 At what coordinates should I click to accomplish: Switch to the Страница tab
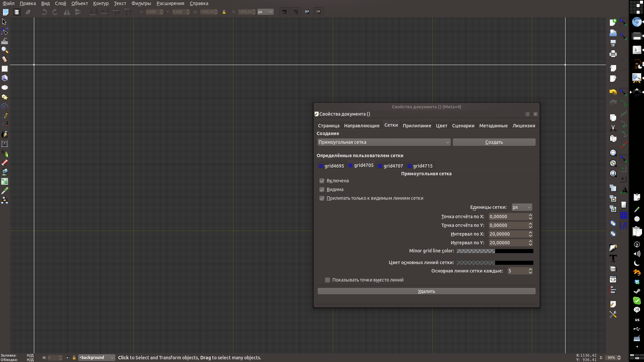(328, 126)
